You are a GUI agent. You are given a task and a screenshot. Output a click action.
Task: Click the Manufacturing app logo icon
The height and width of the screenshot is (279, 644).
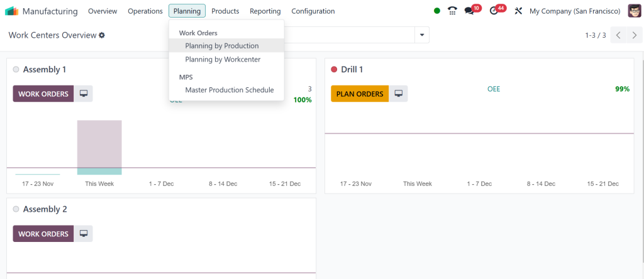point(11,11)
